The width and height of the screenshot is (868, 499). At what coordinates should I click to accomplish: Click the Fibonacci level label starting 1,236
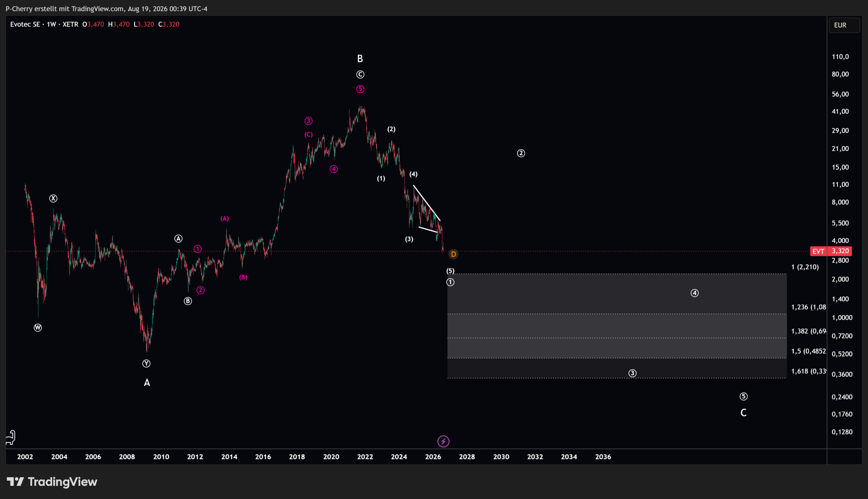click(x=809, y=307)
